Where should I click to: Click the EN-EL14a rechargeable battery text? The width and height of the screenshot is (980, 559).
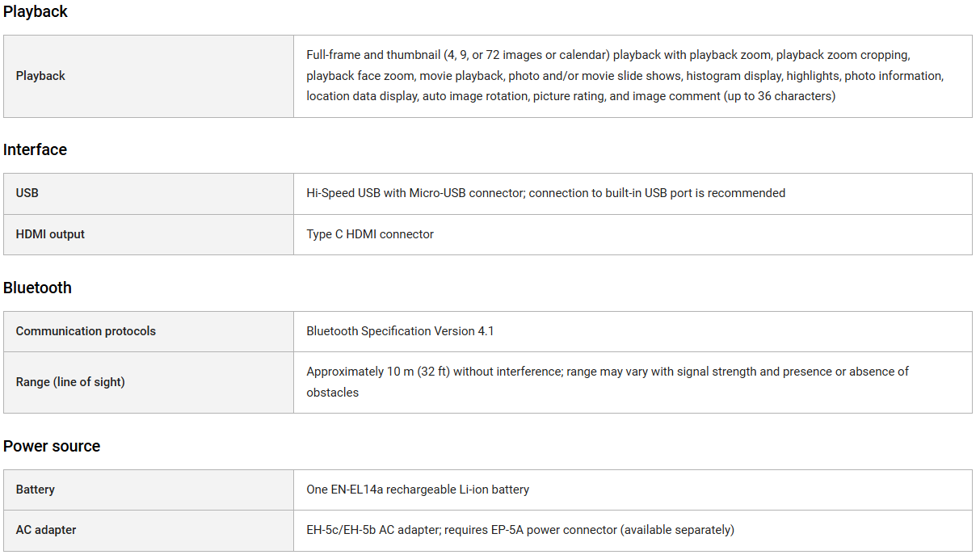pos(418,490)
